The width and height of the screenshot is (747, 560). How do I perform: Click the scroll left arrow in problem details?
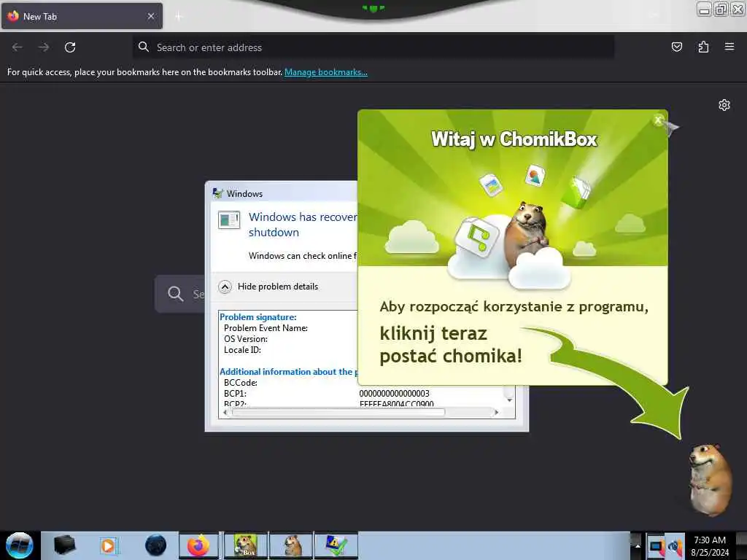(x=225, y=413)
